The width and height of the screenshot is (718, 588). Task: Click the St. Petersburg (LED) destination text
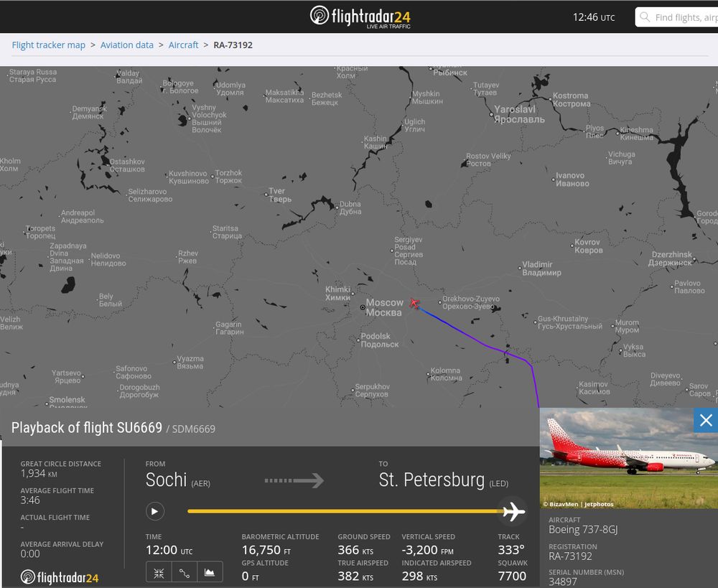(x=443, y=480)
